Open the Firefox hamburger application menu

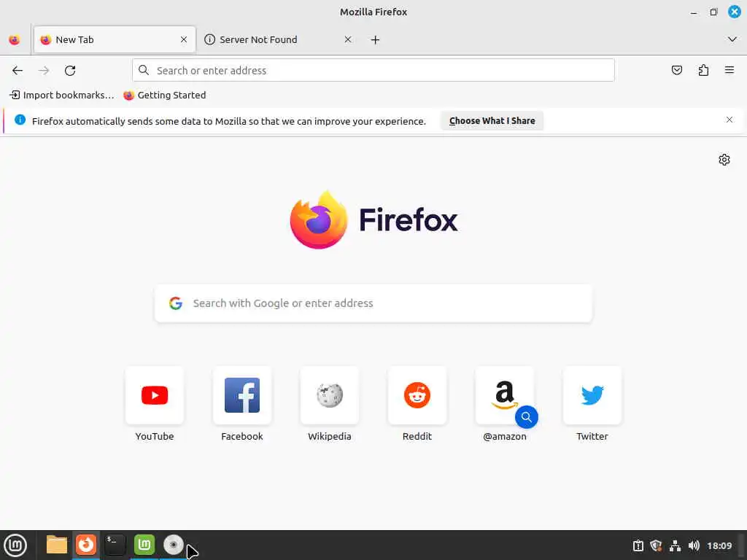click(729, 71)
